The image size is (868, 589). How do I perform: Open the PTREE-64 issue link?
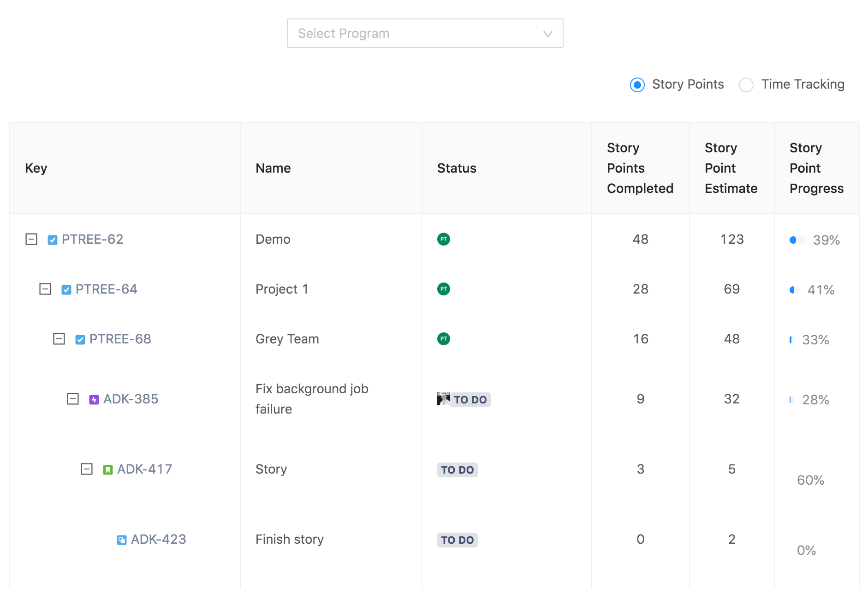(x=107, y=289)
